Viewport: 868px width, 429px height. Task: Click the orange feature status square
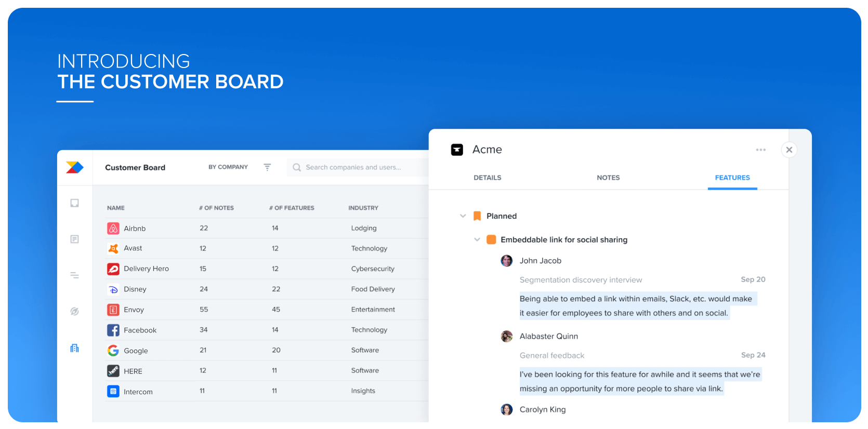pyautogui.click(x=491, y=239)
